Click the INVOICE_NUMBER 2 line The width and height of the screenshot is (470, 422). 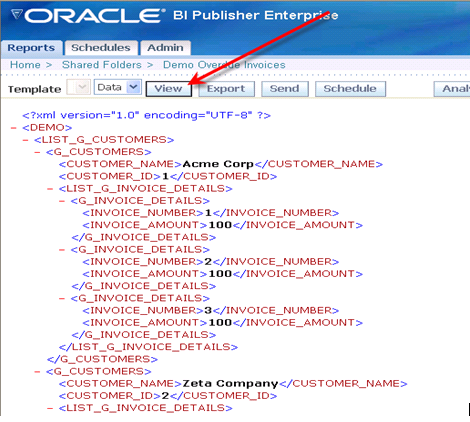[x=211, y=262]
